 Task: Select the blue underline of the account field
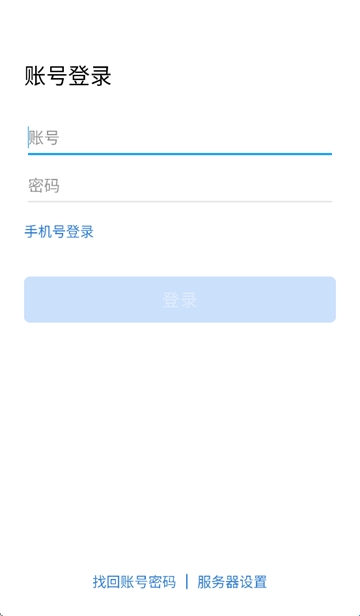pos(180,154)
